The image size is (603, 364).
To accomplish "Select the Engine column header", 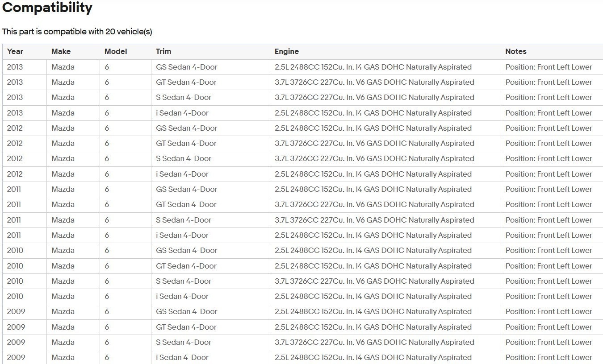I will [287, 51].
